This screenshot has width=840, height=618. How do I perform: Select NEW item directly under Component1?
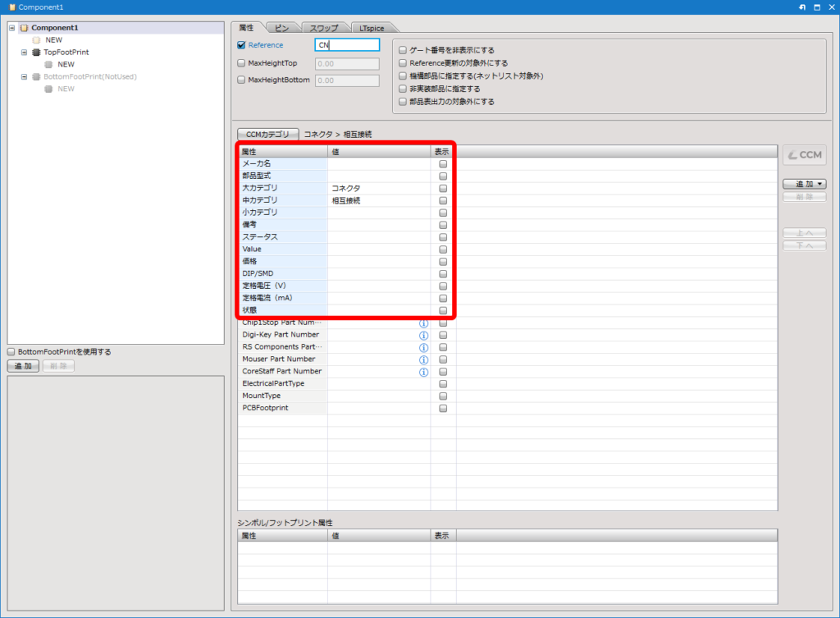click(53, 40)
